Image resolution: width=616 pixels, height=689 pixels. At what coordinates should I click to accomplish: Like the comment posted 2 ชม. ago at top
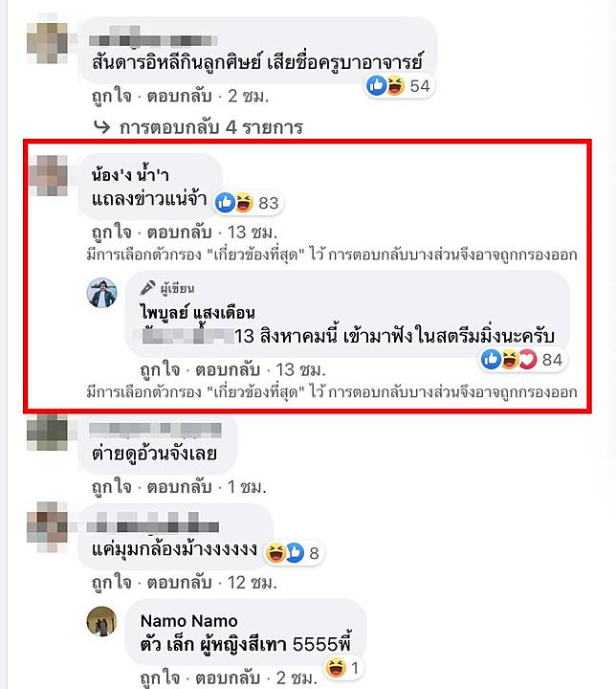coord(112,96)
